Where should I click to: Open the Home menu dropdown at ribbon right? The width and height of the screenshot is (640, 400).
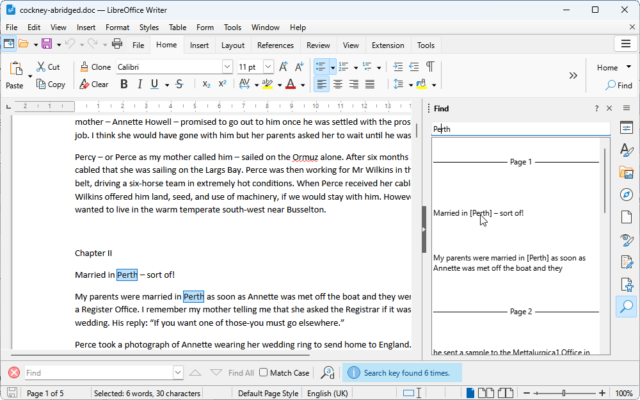tap(613, 67)
